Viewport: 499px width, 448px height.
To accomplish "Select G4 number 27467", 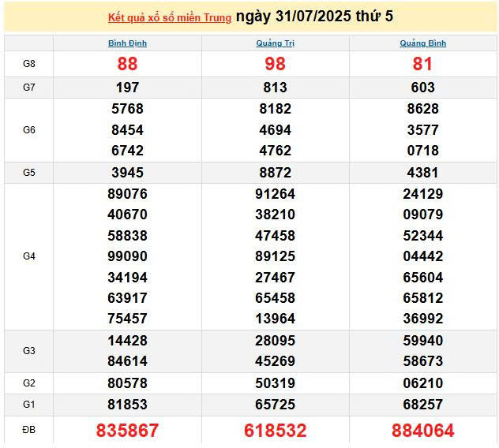I will coord(276,278).
